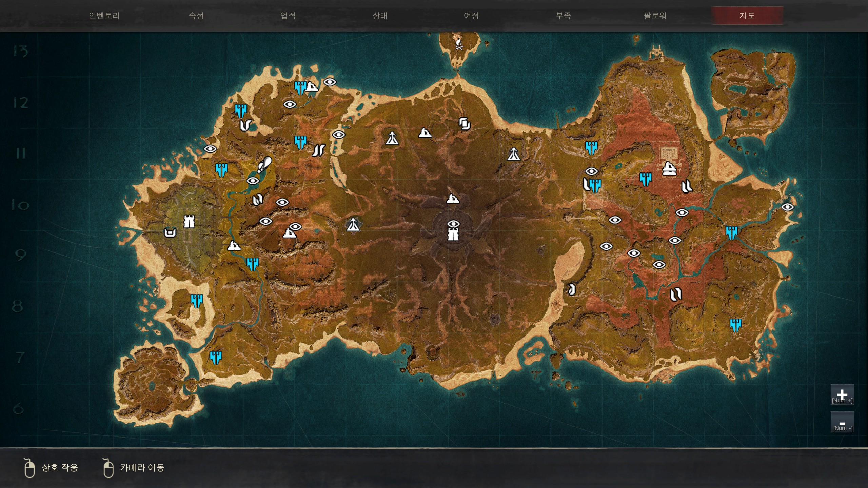Select the eye marker directly above the central tower
This screenshot has width=868, height=488.
click(453, 224)
